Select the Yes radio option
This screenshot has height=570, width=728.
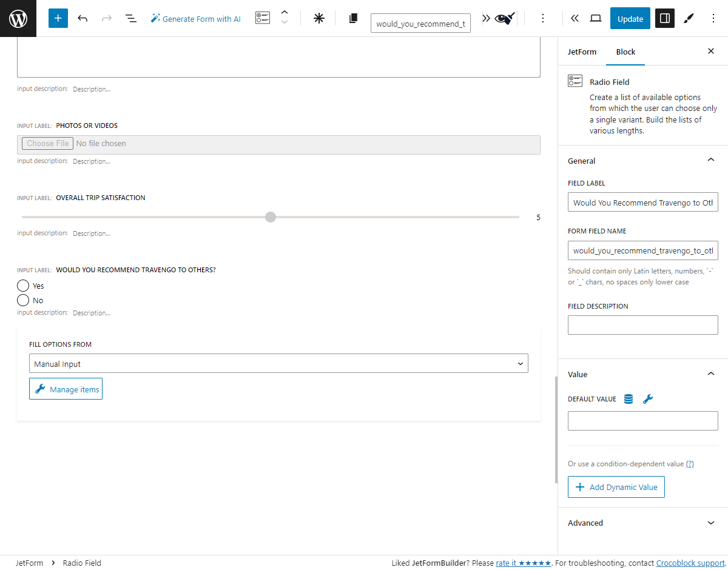coord(23,286)
